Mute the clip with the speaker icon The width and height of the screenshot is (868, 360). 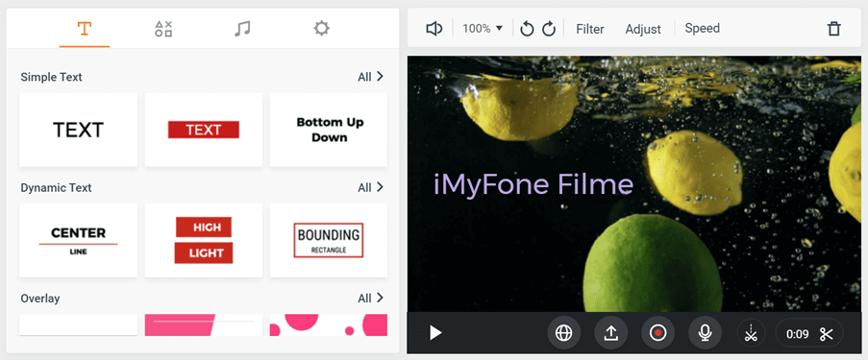click(434, 29)
